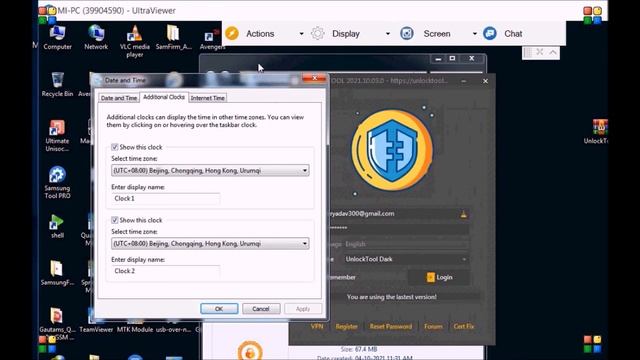The height and width of the screenshot is (360, 640).
Task: Open the Network desktop icon
Action: (96, 37)
